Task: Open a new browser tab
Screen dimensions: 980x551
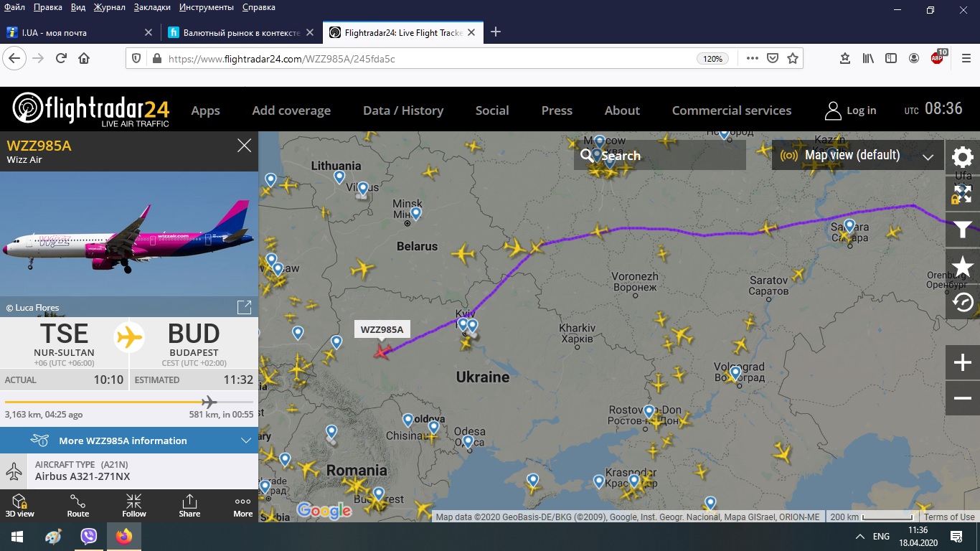Action: pyautogui.click(x=496, y=32)
